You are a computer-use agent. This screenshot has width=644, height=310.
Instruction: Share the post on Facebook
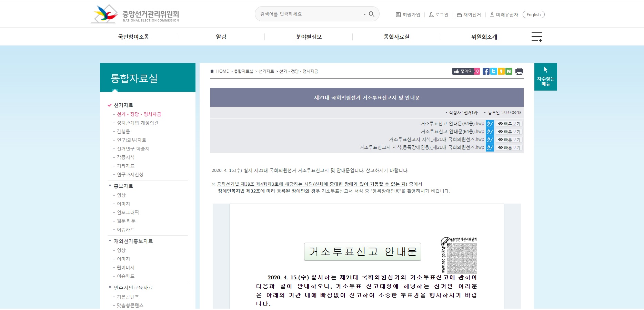click(486, 71)
